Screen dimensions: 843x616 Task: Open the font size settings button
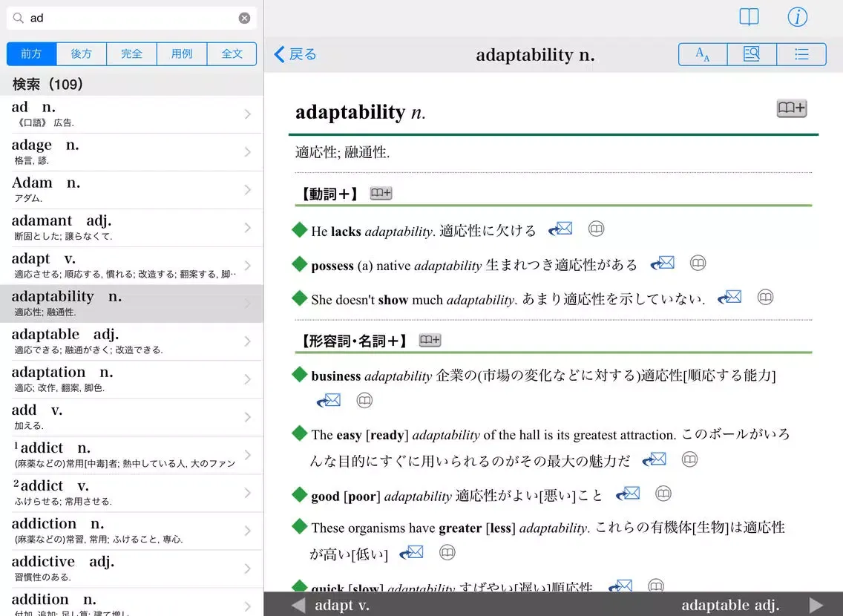703,54
